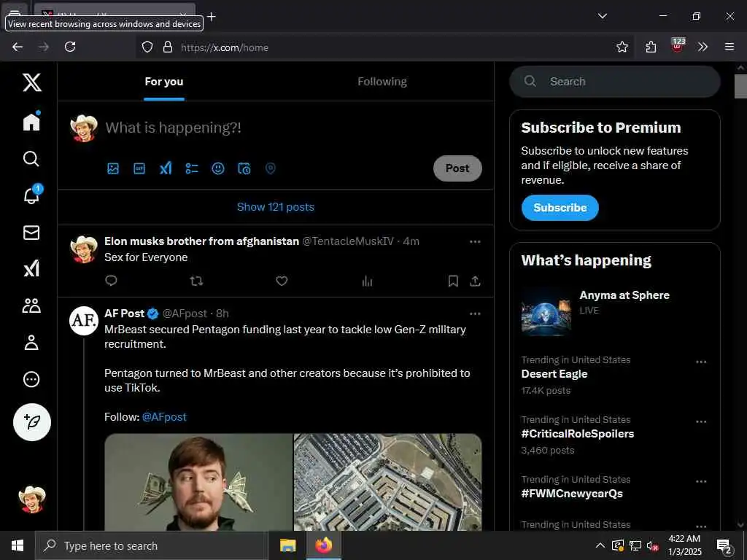Reply to 'Sex for Everyone' post

coord(111,281)
